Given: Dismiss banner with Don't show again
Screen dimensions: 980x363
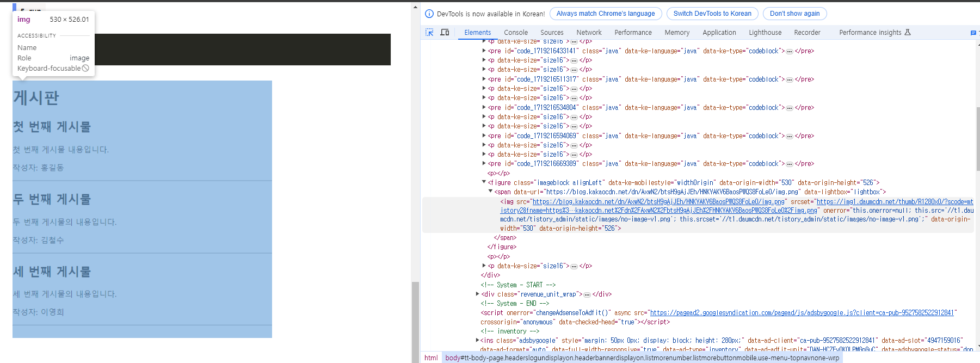Looking at the screenshot, I should [x=794, y=14].
